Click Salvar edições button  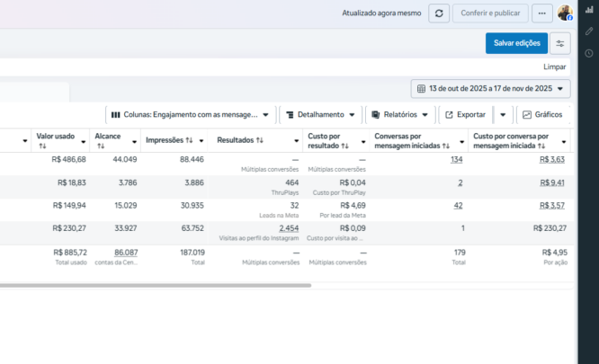point(516,43)
